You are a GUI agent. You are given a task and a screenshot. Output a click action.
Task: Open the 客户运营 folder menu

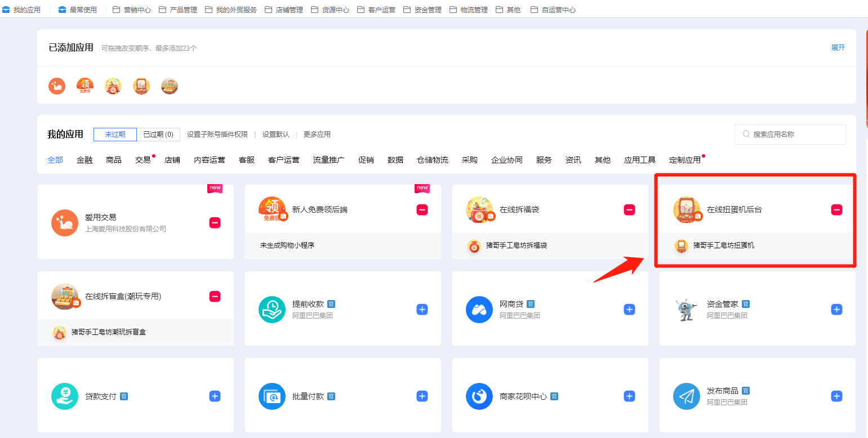click(x=376, y=10)
